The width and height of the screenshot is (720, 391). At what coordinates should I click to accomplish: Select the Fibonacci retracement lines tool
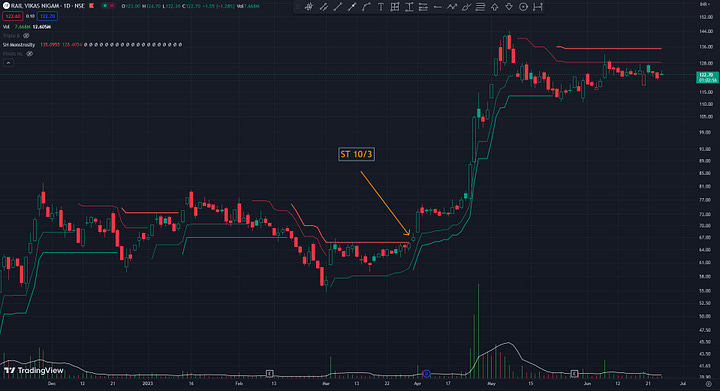coord(480,7)
